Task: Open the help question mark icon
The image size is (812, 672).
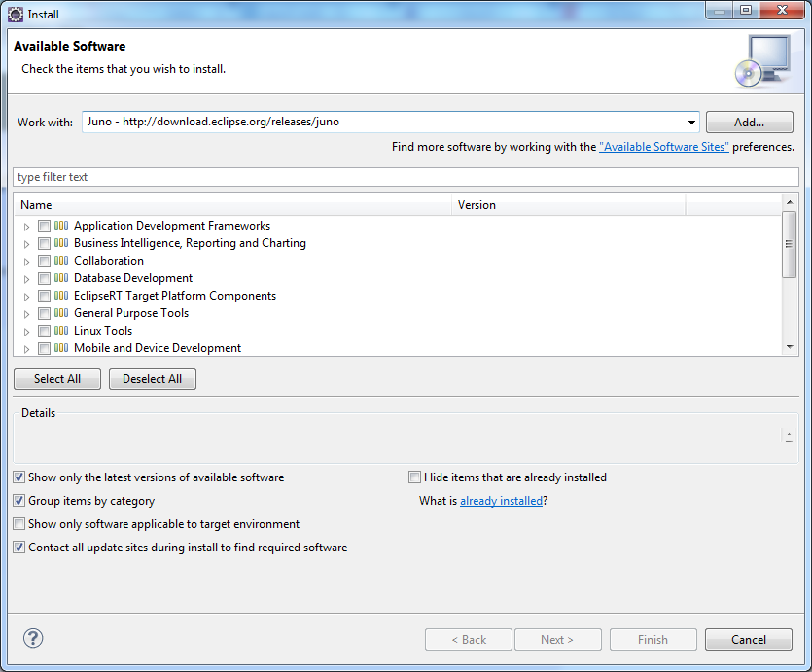Action: [33, 638]
